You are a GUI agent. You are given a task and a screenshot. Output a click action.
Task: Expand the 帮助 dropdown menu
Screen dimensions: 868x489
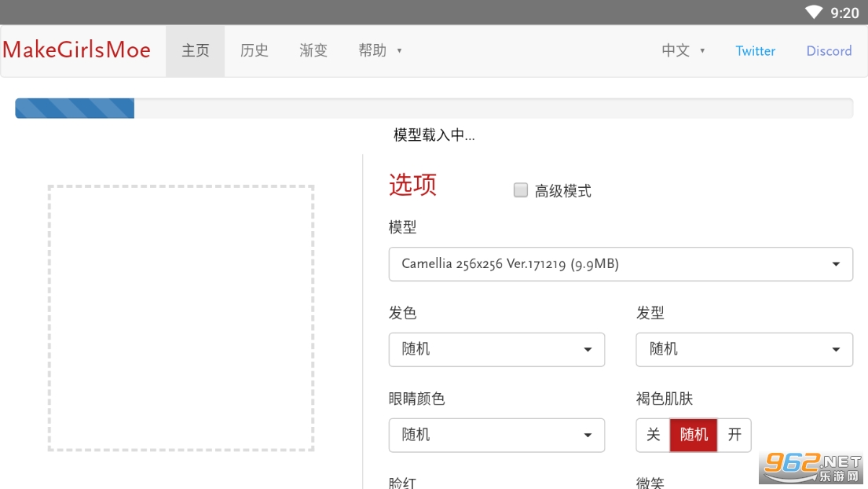point(379,50)
